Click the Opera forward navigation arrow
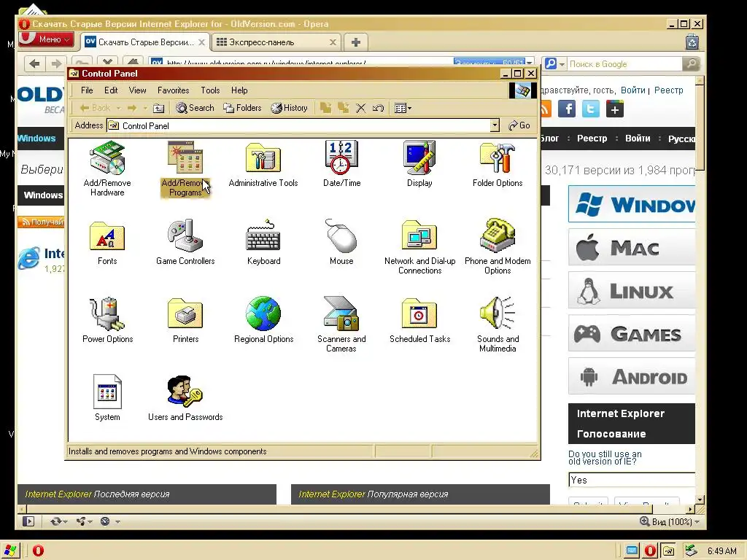747x560 pixels. pyautogui.click(x=56, y=64)
